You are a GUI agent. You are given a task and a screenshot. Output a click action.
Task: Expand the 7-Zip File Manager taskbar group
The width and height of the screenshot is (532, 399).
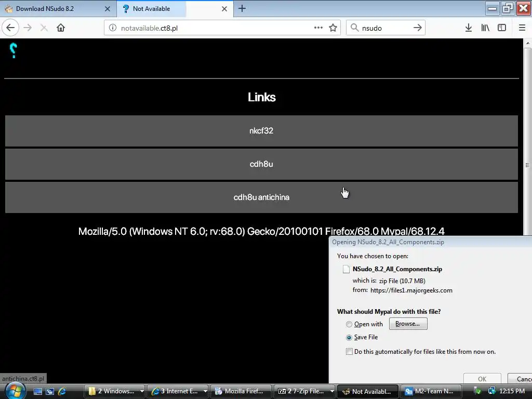(332, 391)
